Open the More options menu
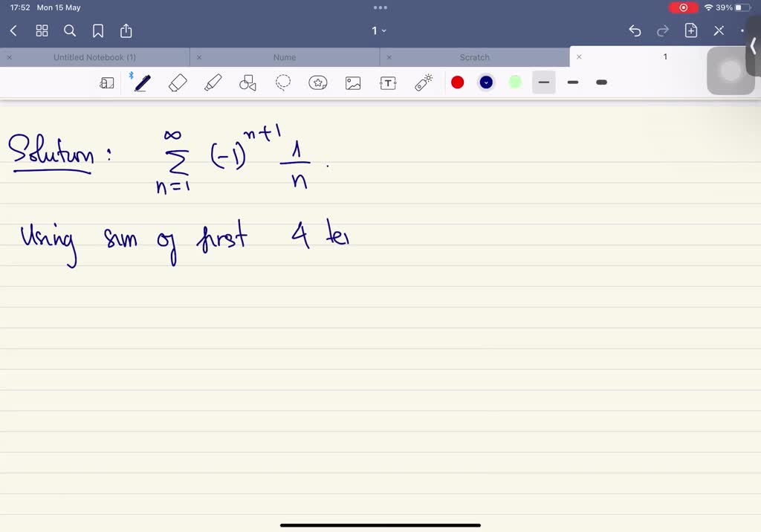761x532 pixels. pos(742,30)
